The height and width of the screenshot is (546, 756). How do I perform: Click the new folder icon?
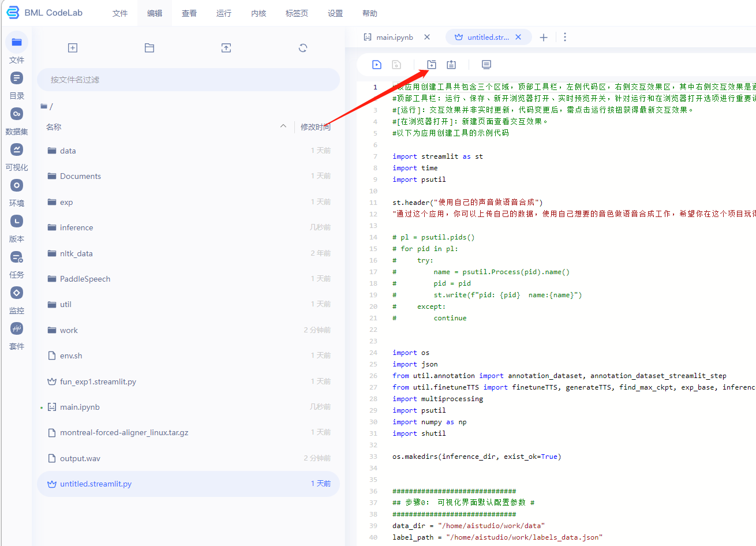tap(149, 48)
